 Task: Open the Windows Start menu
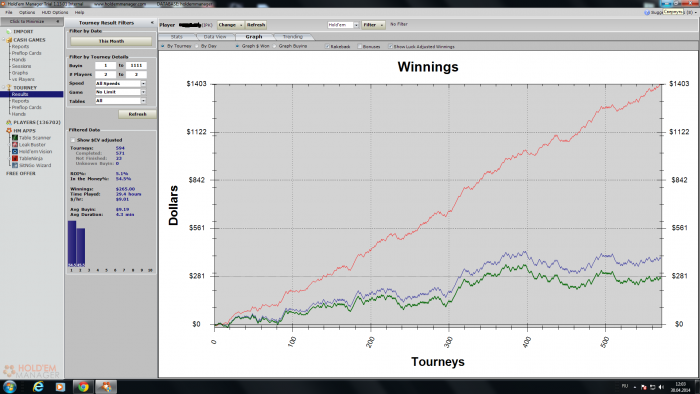(10, 386)
